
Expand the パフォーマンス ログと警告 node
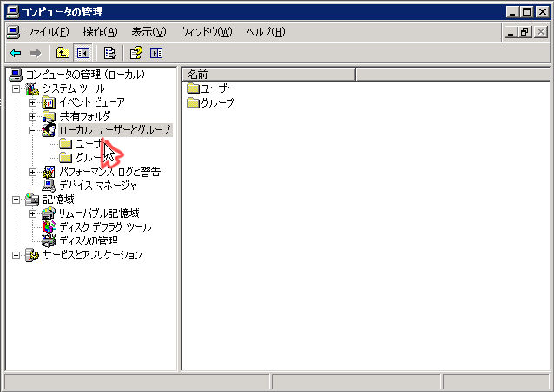click(x=32, y=173)
